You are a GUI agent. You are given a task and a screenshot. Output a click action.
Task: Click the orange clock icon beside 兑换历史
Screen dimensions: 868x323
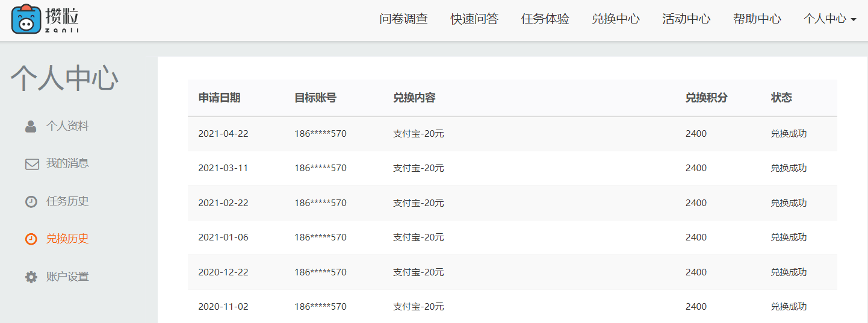(31, 239)
